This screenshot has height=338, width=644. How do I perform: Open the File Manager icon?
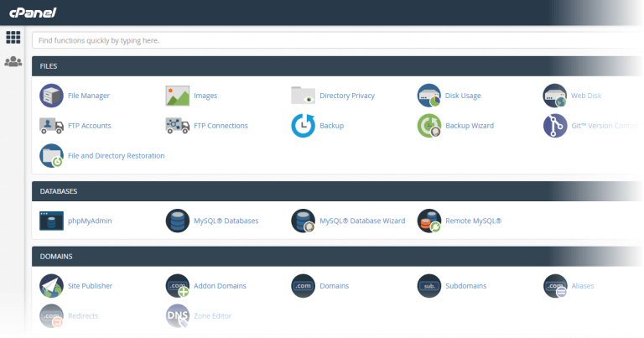[x=51, y=96]
